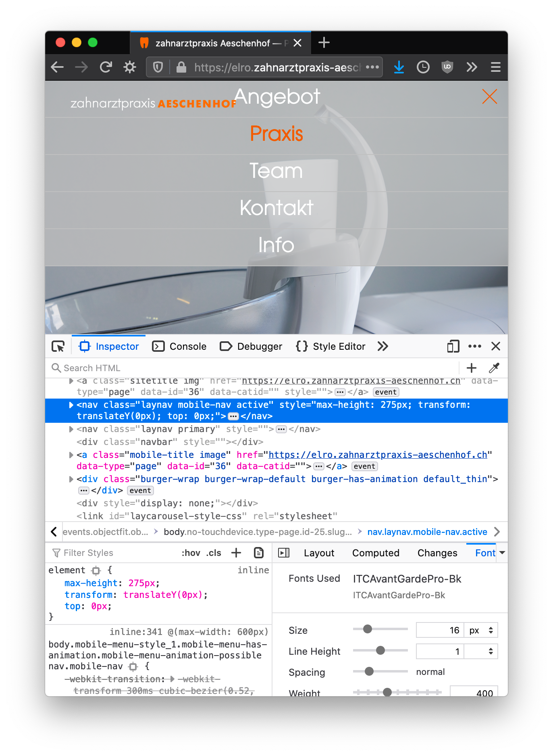553x756 pixels.
Task: Click the Team menu link
Action: (276, 171)
